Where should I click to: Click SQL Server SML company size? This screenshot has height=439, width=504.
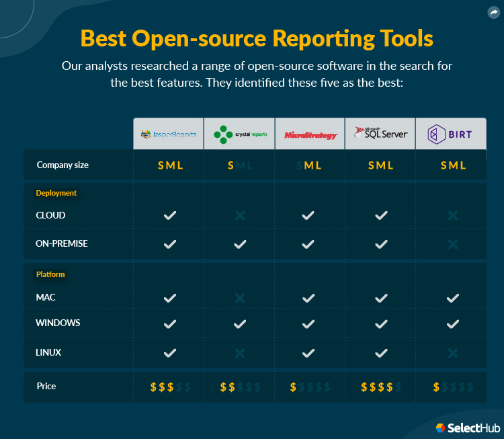pos(381,165)
